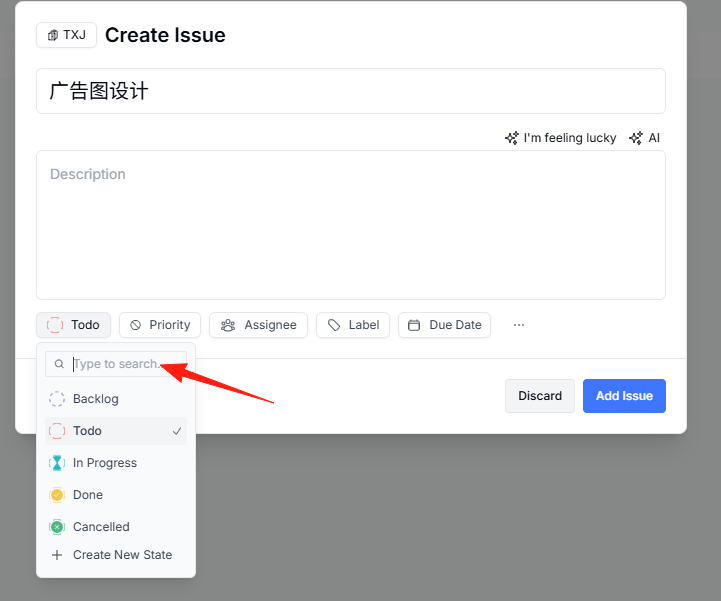The width and height of the screenshot is (721, 601).
Task: Open the Todo state dropdown
Action: 74,325
